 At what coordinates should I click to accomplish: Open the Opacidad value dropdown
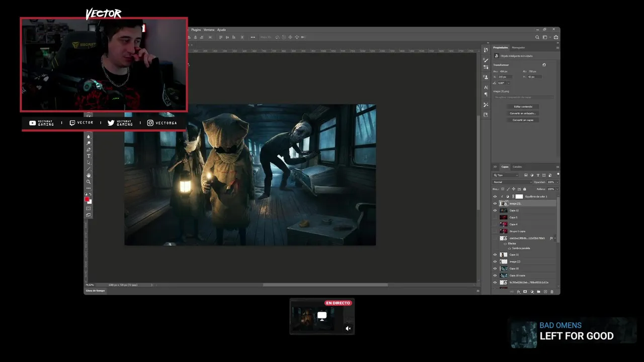(x=557, y=182)
